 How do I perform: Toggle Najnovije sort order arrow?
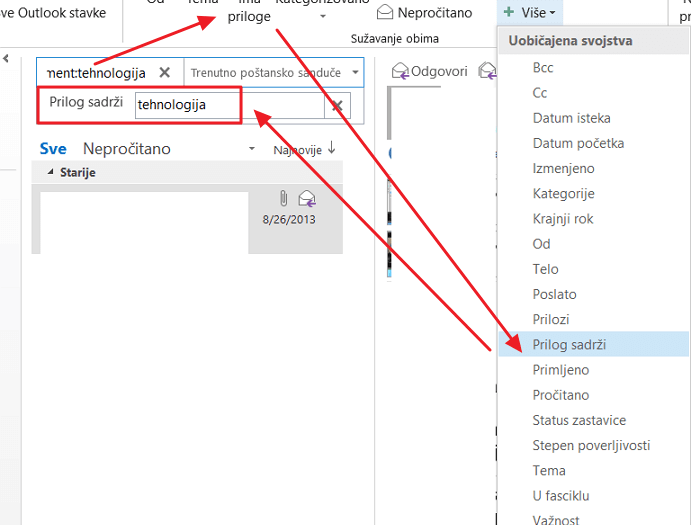point(332,148)
